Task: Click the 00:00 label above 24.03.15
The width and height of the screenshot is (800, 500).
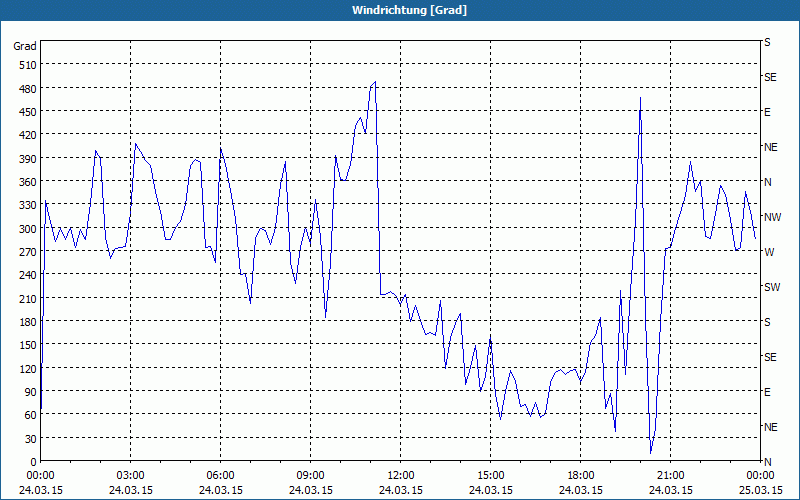Action: coord(40,476)
